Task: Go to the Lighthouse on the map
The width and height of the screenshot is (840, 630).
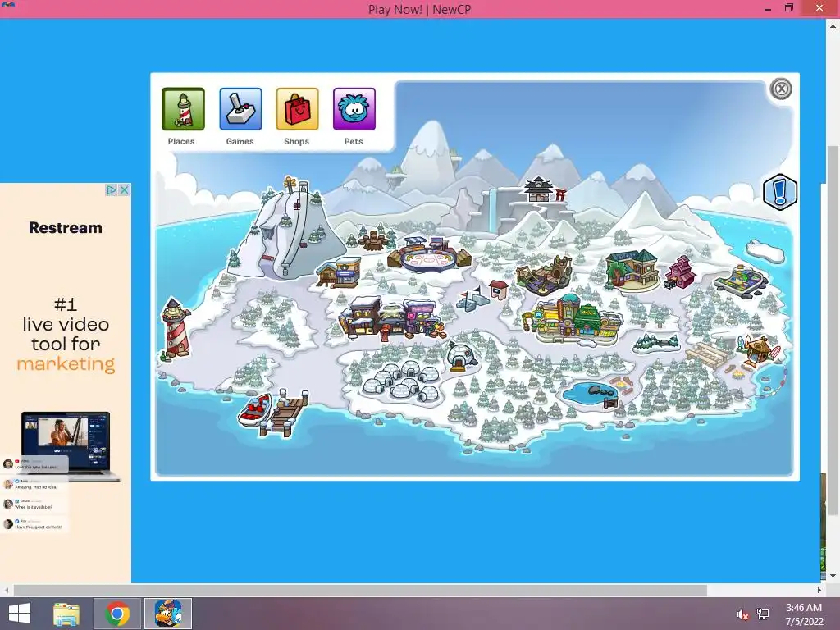Action: [176, 328]
